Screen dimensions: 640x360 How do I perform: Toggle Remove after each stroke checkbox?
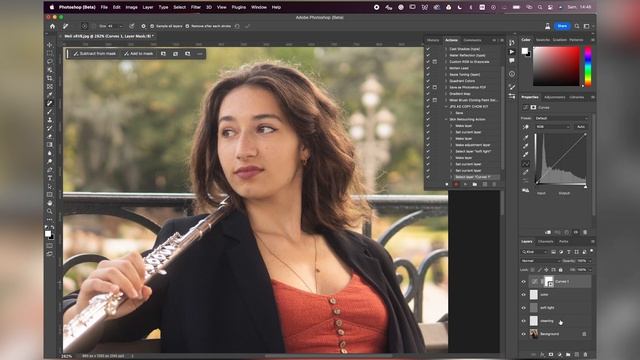[x=187, y=26]
